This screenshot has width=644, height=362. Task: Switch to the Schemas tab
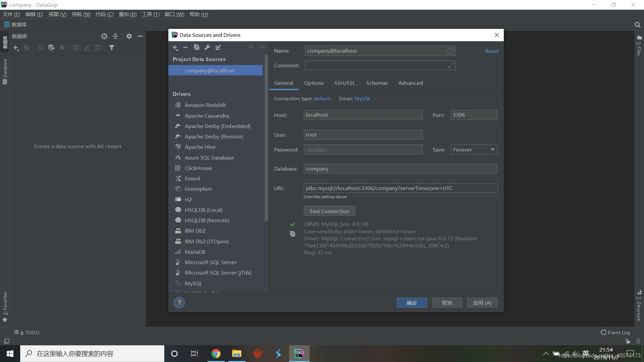pyautogui.click(x=377, y=83)
